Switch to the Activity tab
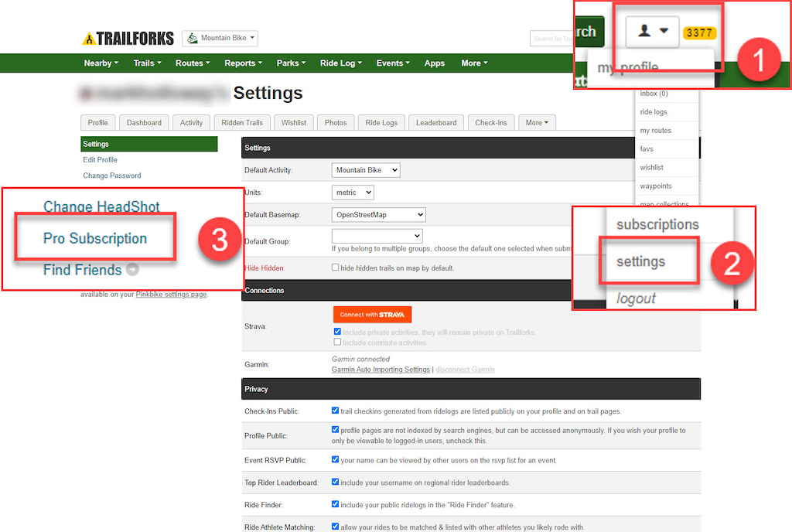 pyautogui.click(x=191, y=123)
